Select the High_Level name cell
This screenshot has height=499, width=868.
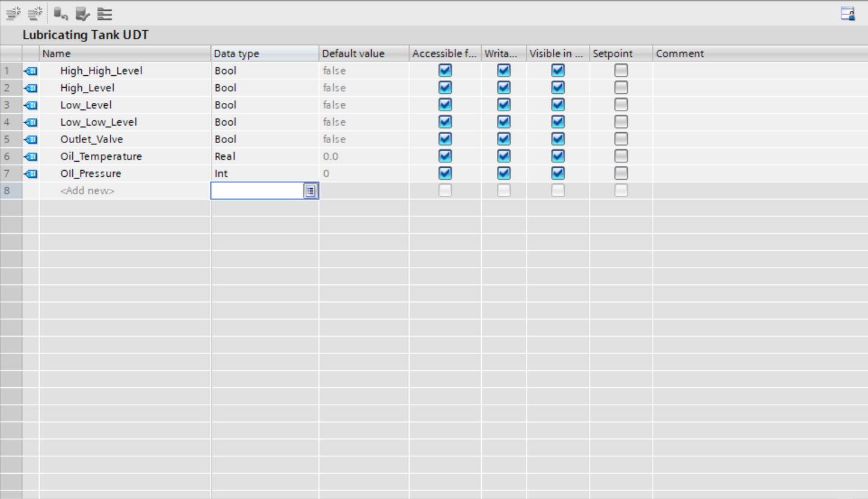125,88
